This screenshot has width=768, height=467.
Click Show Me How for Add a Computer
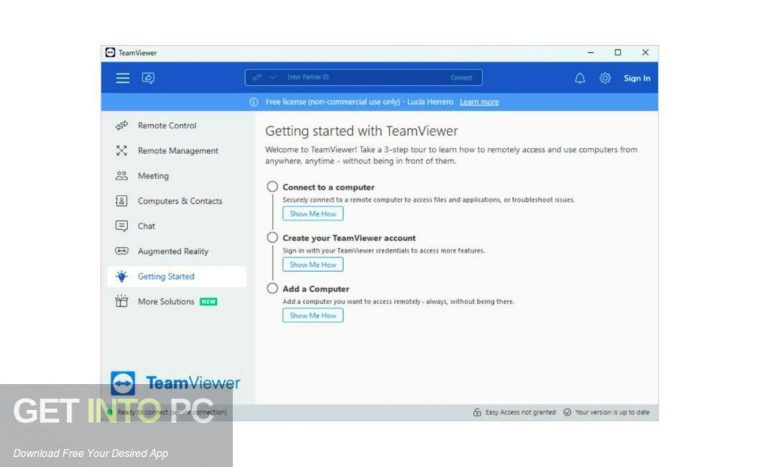pos(313,316)
